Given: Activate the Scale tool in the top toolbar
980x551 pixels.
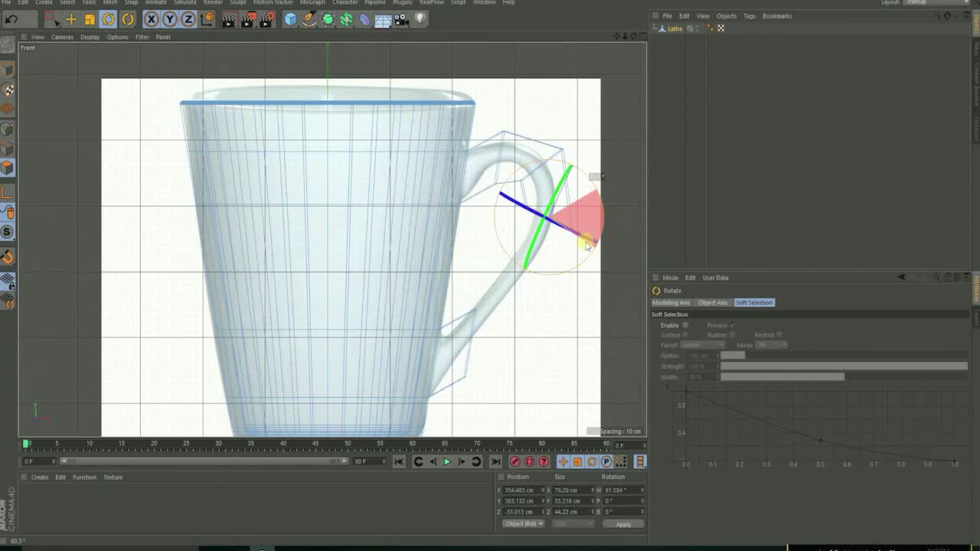Looking at the screenshot, I should [x=90, y=19].
